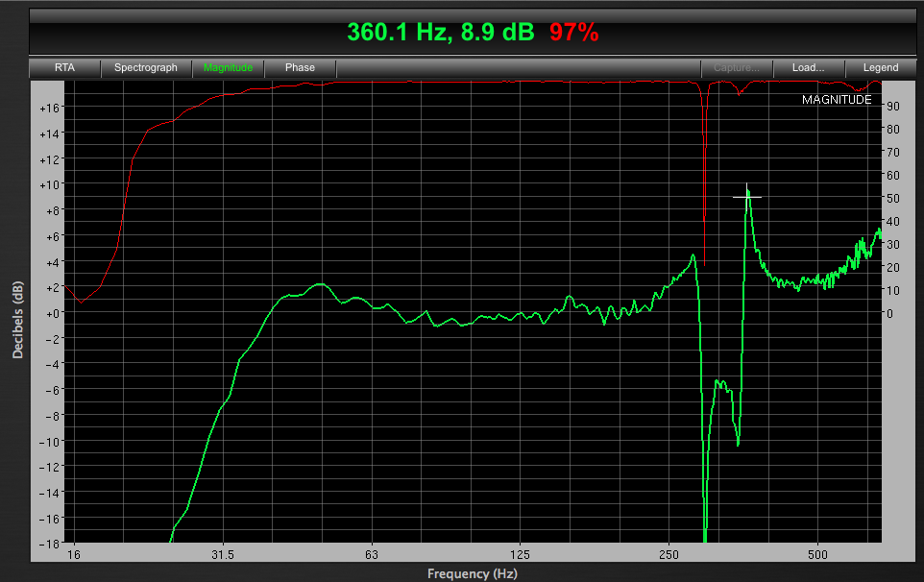This screenshot has width=924, height=582.
Task: Click the +8 decibel axis label
Action: pos(53,210)
